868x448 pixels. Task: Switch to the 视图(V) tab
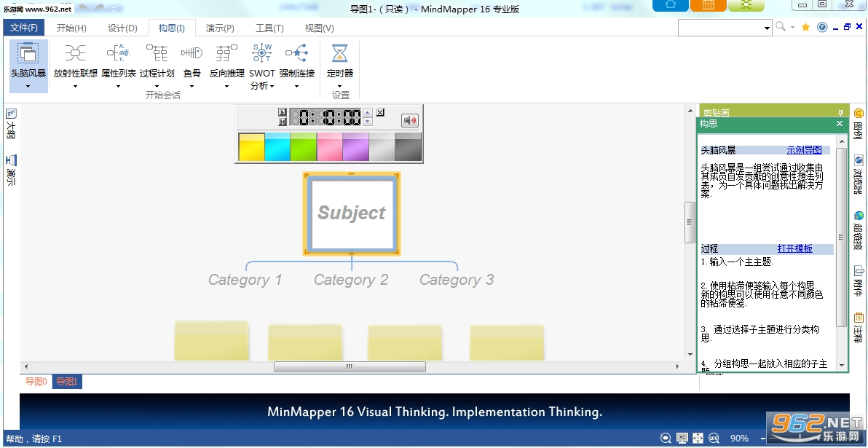tap(320, 28)
